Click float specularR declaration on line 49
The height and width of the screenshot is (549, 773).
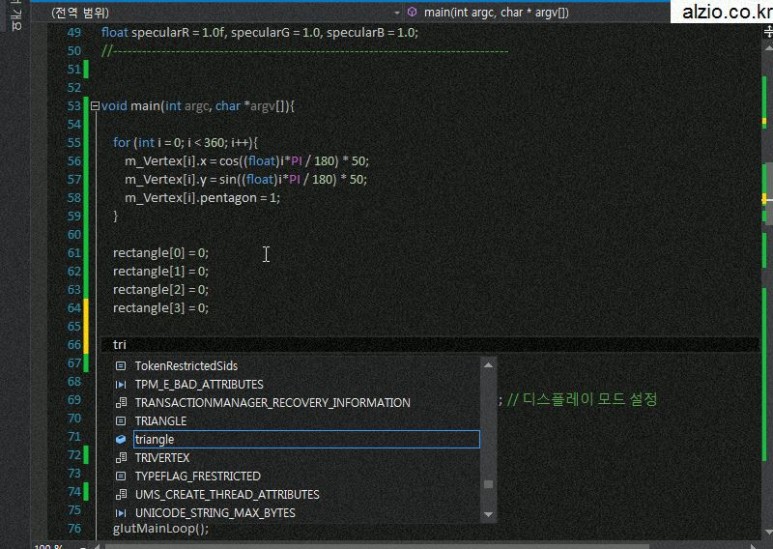point(260,33)
